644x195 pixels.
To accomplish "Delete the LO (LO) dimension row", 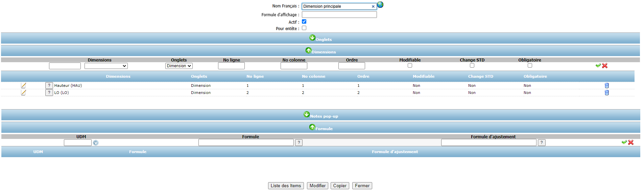I will click(606, 93).
